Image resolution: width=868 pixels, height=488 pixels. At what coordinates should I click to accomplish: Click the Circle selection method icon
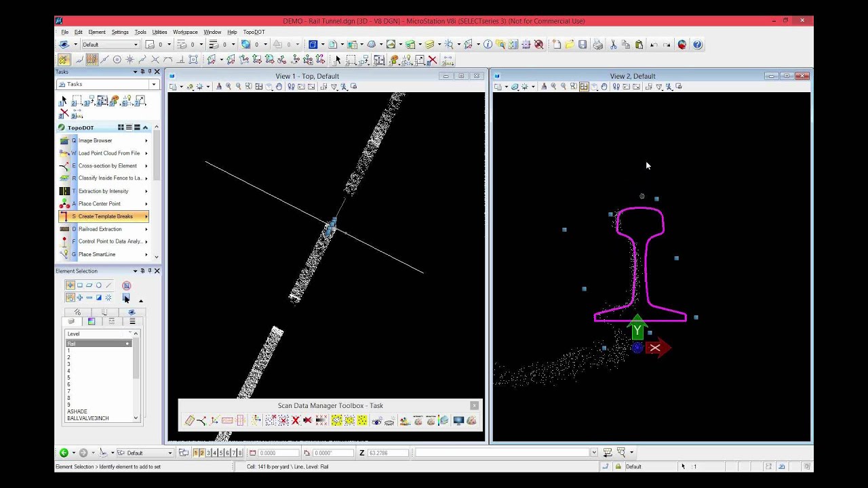99,285
